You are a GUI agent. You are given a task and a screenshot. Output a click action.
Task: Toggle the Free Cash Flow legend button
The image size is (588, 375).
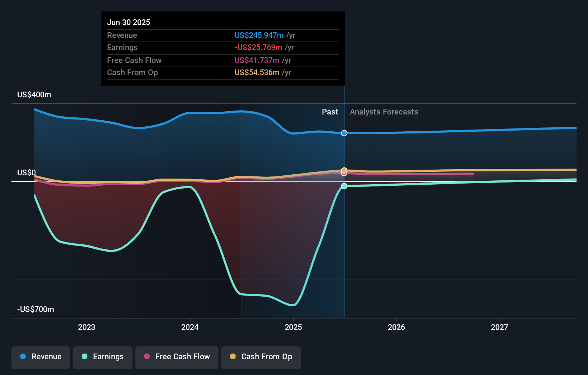tap(177, 357)
